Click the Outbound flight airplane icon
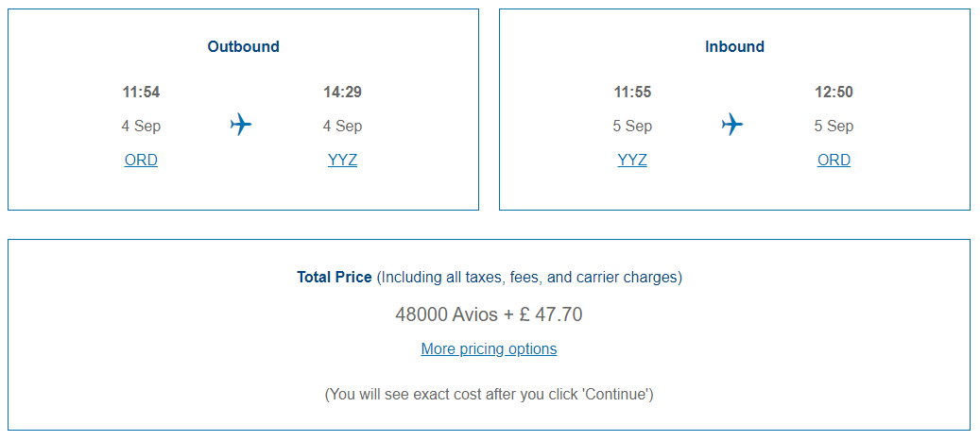The height and width of the screenshot is (441, 980). (x=241, y=125)
